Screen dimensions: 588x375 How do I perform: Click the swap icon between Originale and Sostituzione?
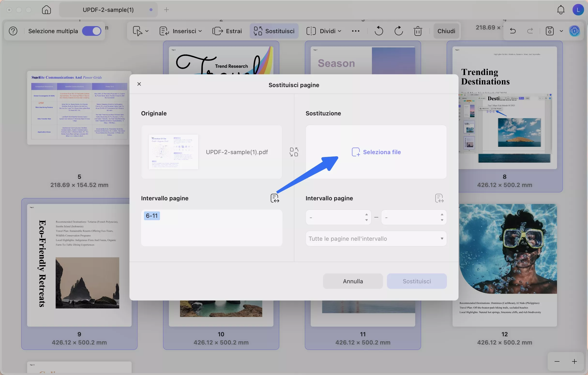[x=294, y=152]
